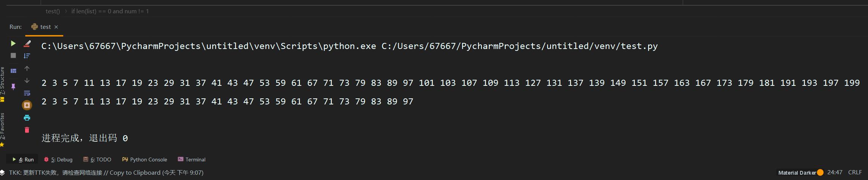Click the red trash clear-all icon
Viewport: 868px width, 180px height.
[x=27, y=130]
